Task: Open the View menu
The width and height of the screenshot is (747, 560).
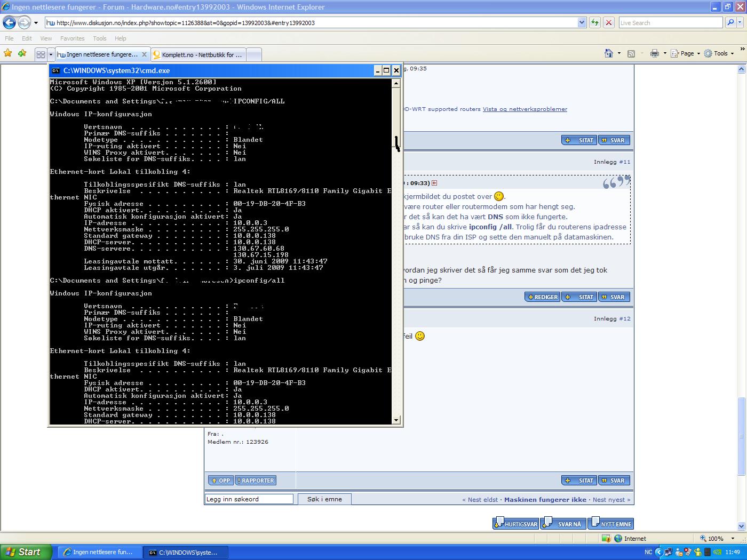Action: point(46,38)
